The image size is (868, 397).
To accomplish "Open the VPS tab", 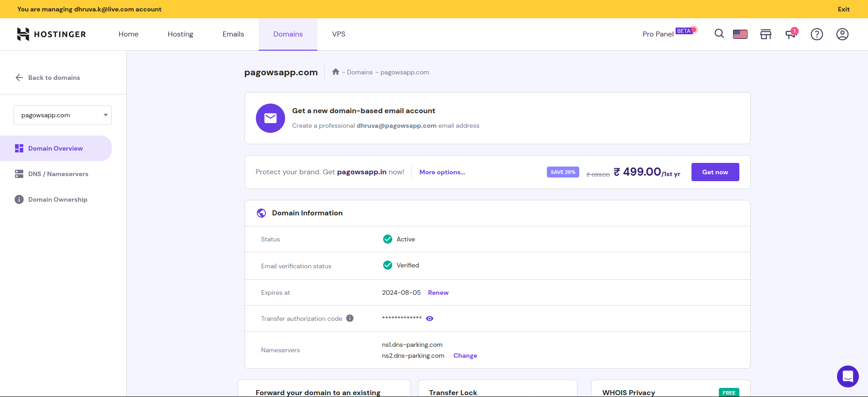I will (338, 34).
